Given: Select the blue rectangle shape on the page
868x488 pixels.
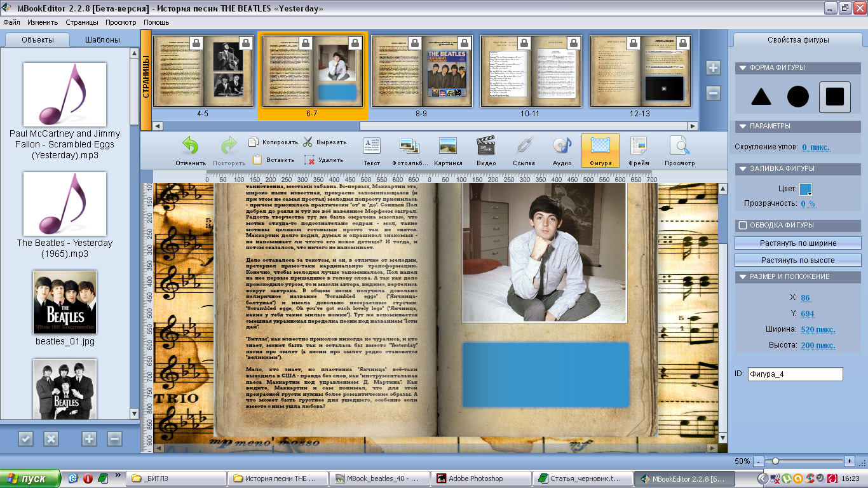Looking at the screenshot, I should pyautogui.click(x=546, y=374).
